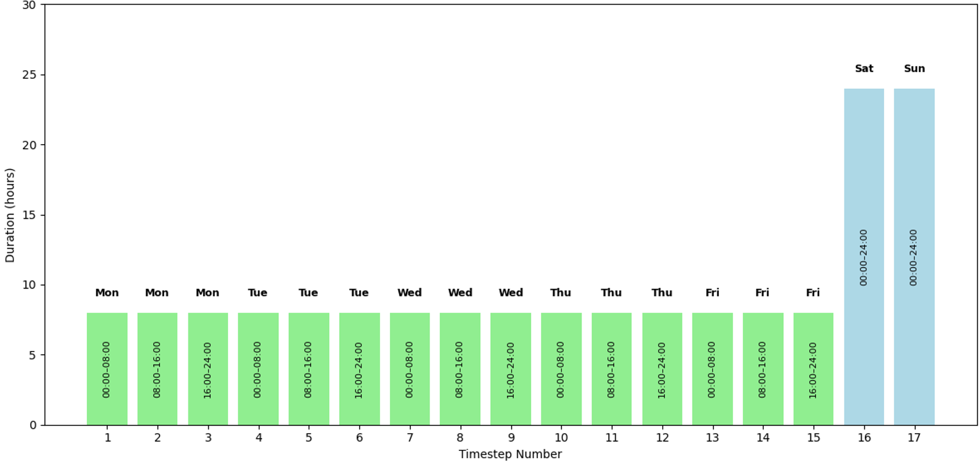The height and width of the screenshot is (465, 980).
Task: Click x-axis tick label 10
Action: (561, 438)
